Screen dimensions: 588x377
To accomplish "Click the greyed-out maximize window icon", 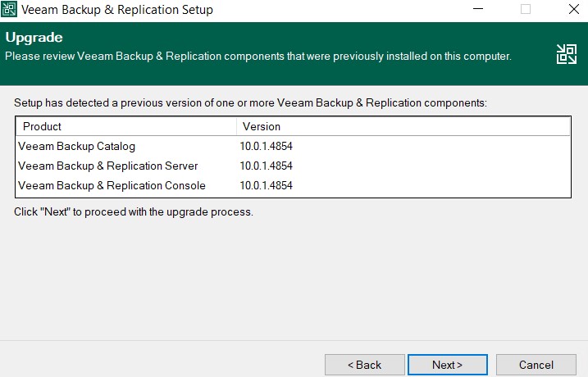I will click(x=526, y=9).
